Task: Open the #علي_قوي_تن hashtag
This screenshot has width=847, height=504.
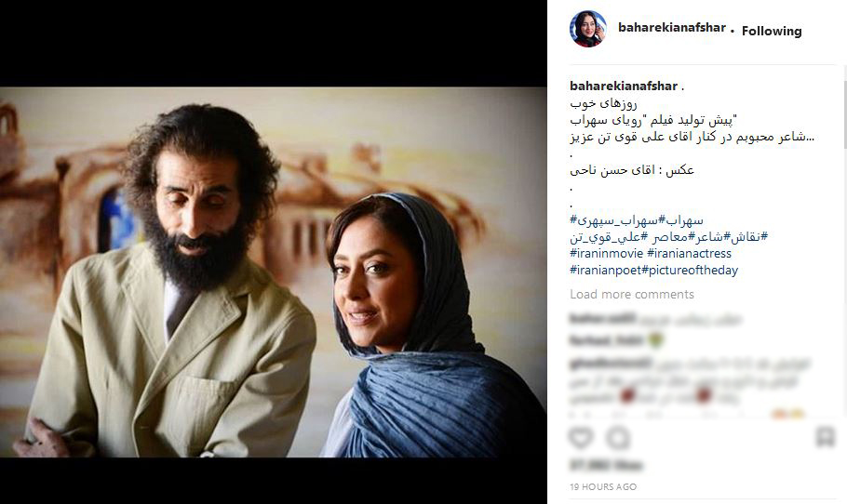Action: pyautogui.click(x=609, y=237)
